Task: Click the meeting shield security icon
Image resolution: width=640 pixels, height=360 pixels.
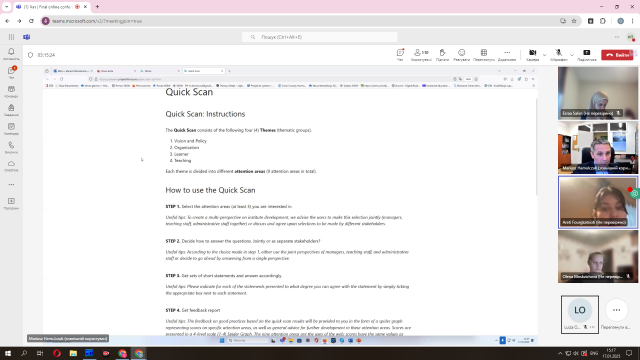Action: pos(30,55)
